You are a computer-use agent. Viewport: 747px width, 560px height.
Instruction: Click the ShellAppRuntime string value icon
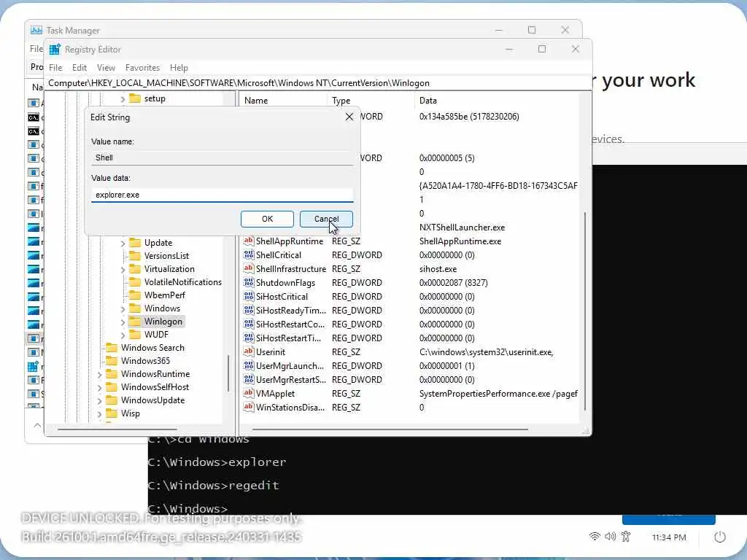coord(248,241)
